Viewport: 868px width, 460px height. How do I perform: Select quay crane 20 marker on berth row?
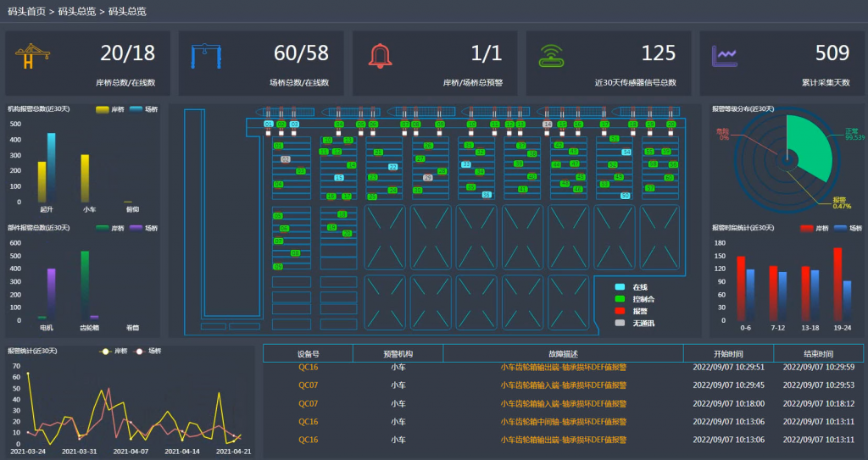click(671, 125)
